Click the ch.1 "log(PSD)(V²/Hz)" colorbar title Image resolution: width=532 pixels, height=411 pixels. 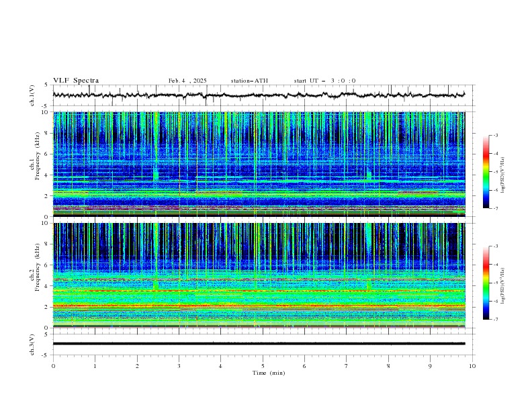503,175
